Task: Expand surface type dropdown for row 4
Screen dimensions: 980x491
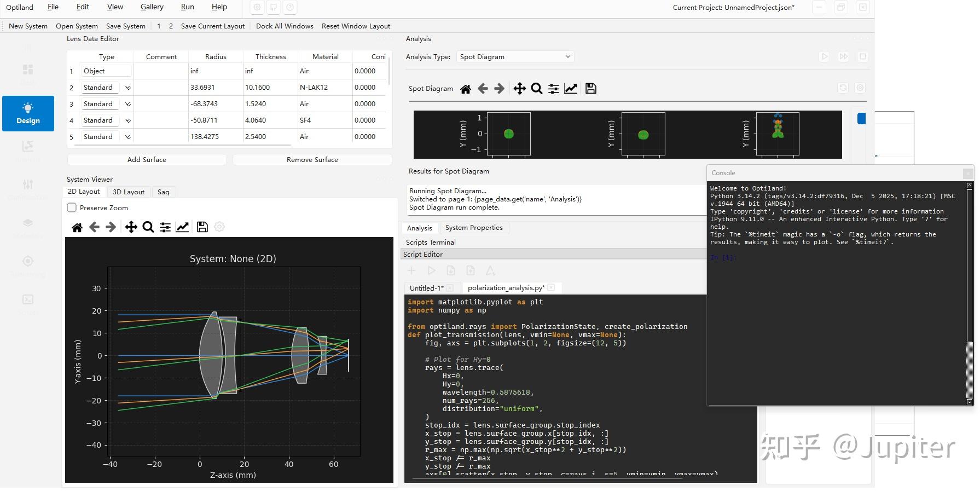Action: pyautogui.click(x=128, y=120)
